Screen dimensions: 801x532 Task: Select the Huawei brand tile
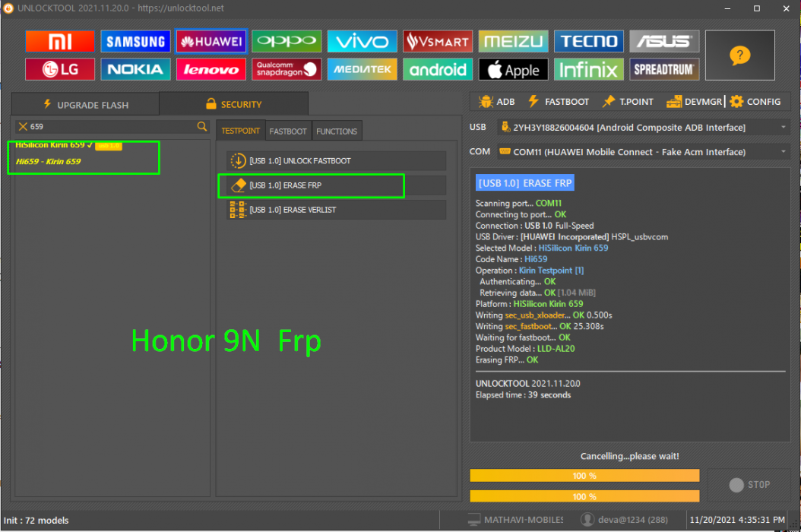211,41
